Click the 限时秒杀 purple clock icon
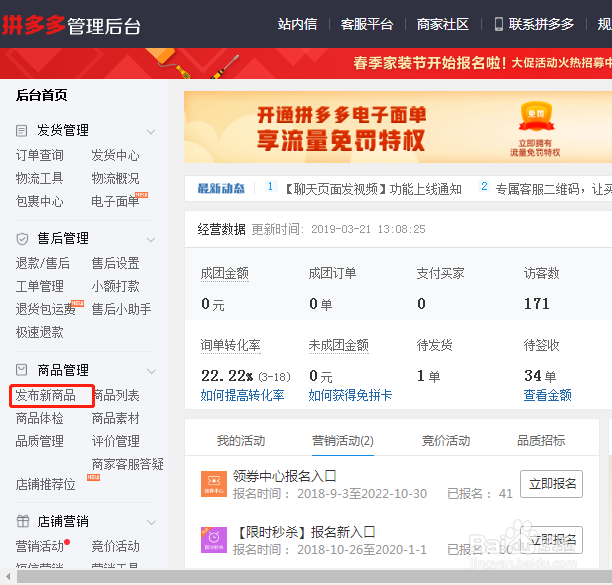Viewport: 612px width, 585px height. (213, 540)
